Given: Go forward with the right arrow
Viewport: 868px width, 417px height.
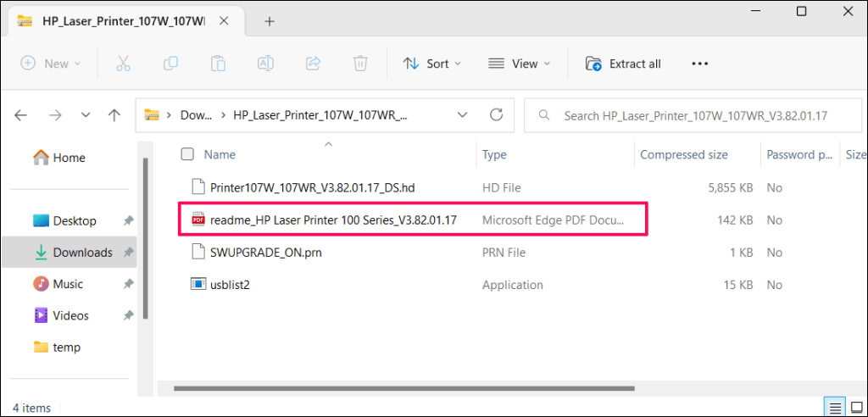Looking at the screenshot, I should [55, 115].
